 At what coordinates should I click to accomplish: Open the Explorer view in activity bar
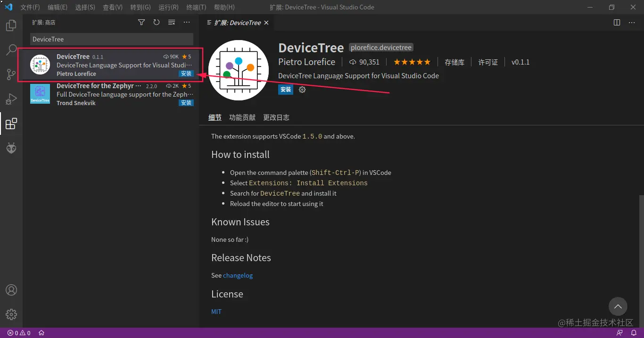(11, 25)
